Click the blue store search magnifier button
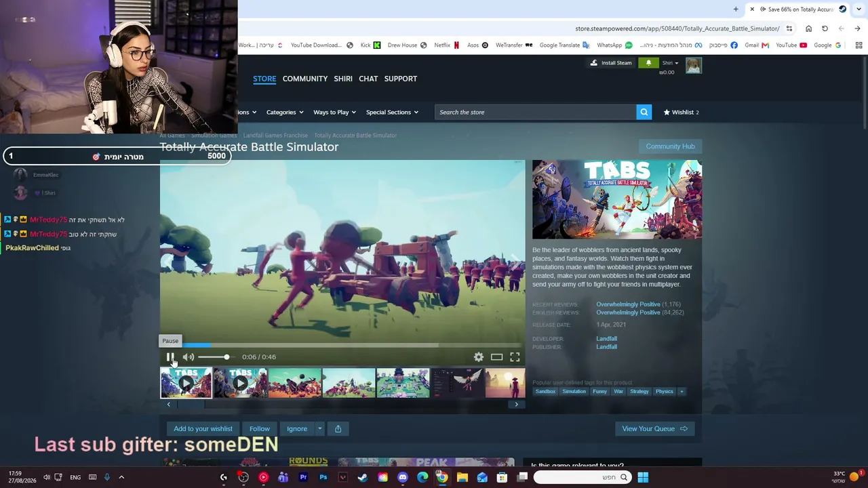Image resolution: width=868 pixels, height=488 pixels. click(x=644, y=112)
